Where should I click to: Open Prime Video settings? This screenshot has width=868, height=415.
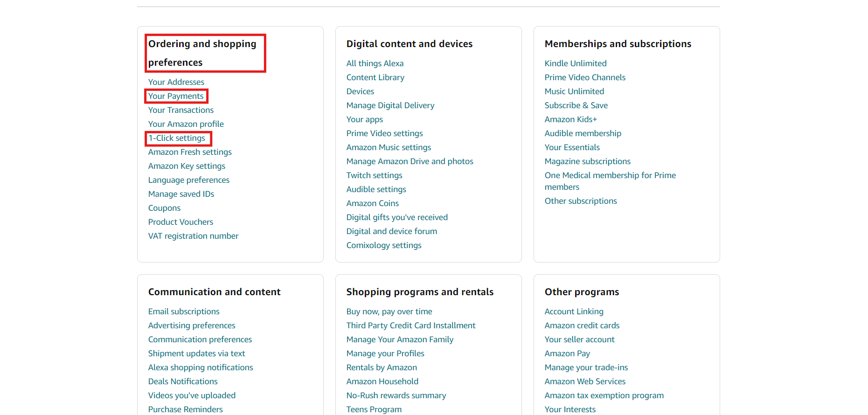tap(385, 133)
